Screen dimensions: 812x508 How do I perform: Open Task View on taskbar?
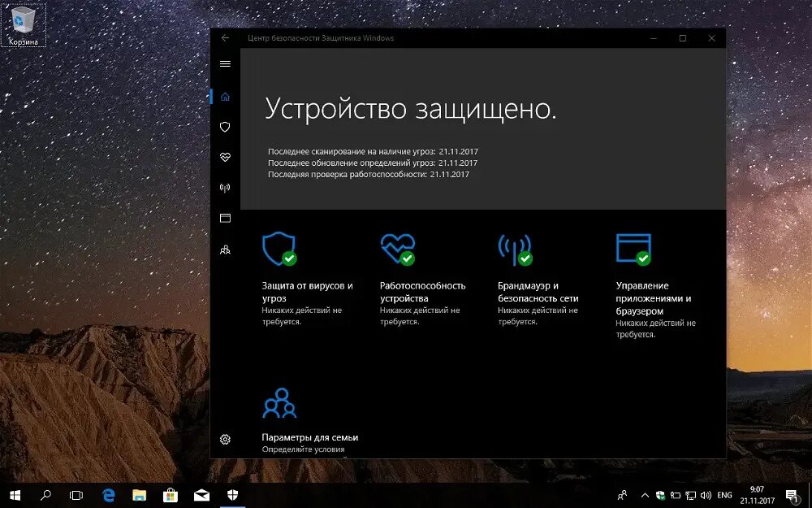(x=76, y=496)
